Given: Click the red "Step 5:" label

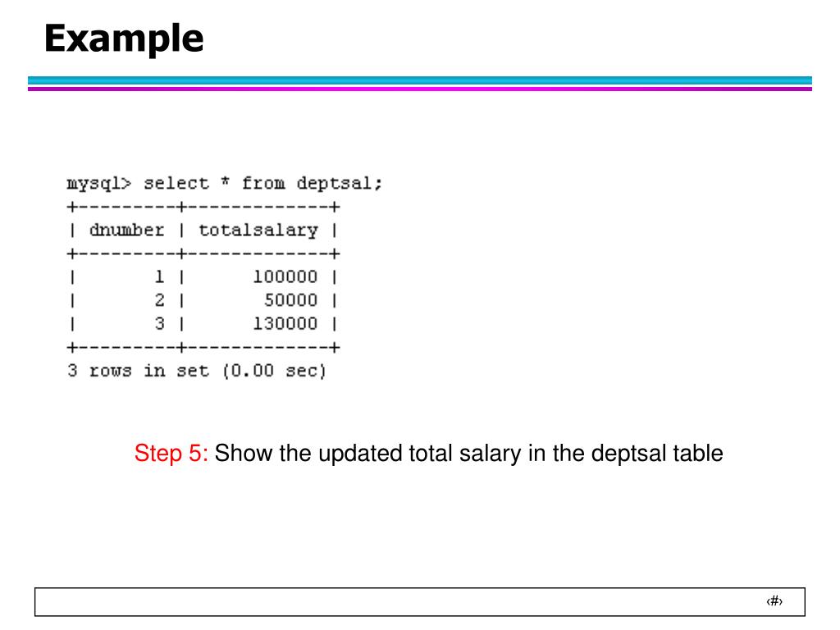Looking at the screenshot, I should [171, 453].
